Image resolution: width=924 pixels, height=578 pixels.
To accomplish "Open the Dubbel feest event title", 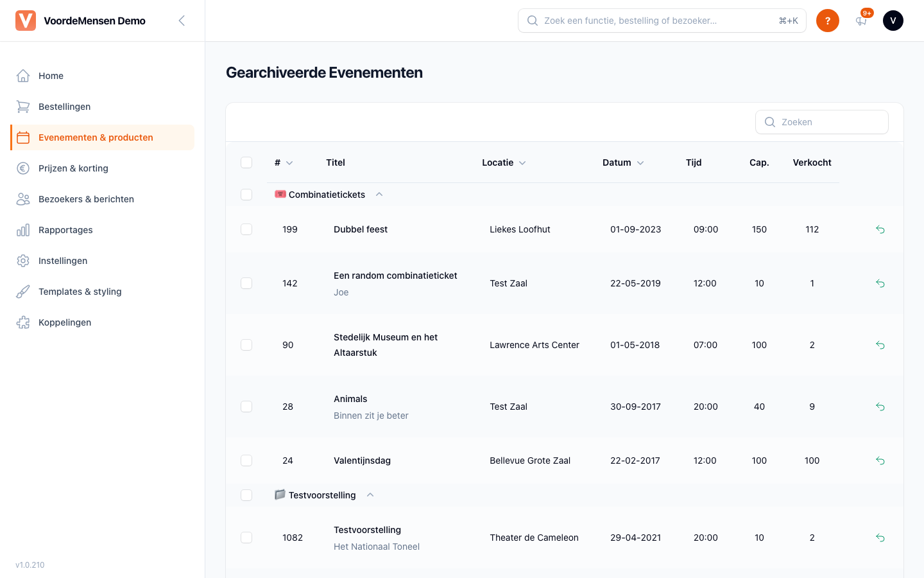I will pyautogui.click(x=361, y=229).
